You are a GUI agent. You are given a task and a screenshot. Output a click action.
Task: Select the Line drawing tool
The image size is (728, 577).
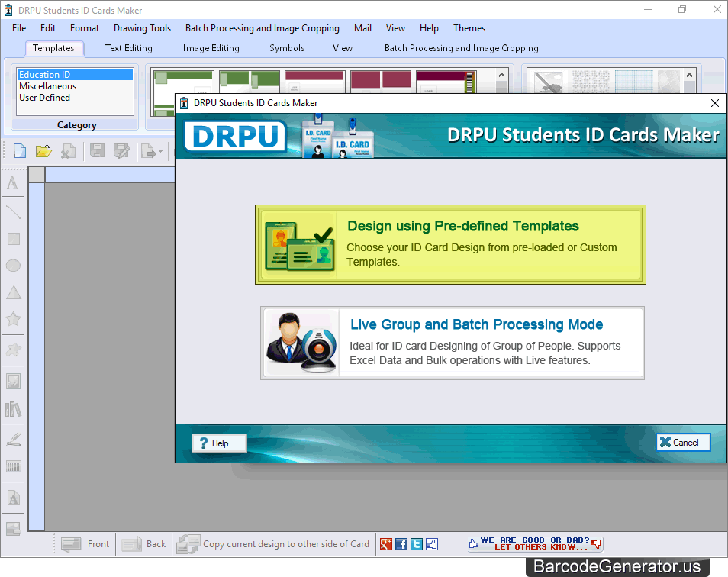13,211
